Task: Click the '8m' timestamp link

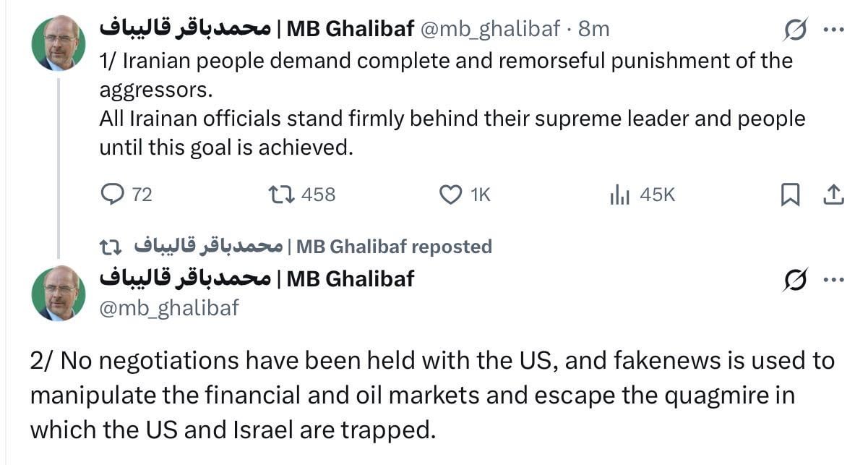Action: (x=594, y=28)
